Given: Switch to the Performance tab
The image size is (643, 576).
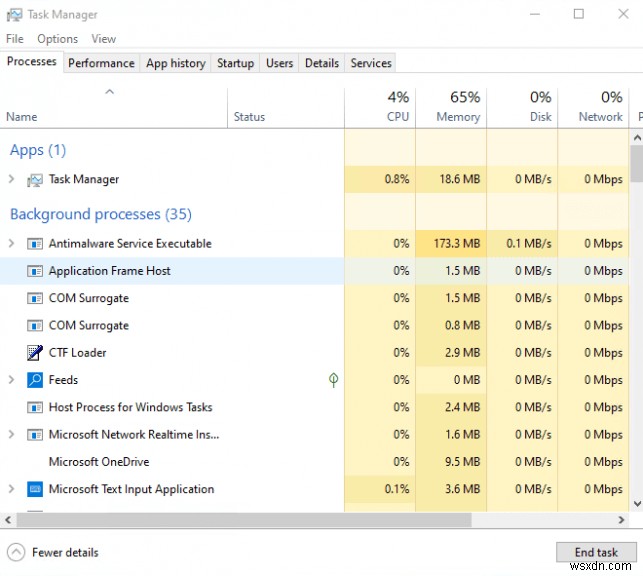Looking at the screenshot, I should [x=101, y=63].
